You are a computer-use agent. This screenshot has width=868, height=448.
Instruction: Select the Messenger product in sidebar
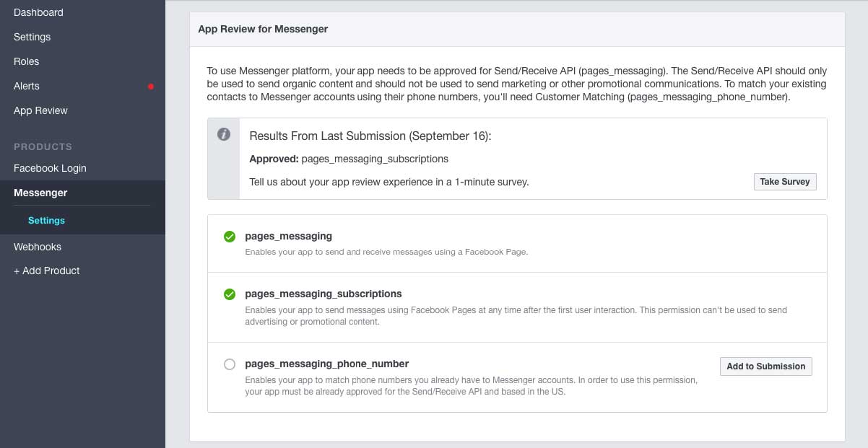40,193
